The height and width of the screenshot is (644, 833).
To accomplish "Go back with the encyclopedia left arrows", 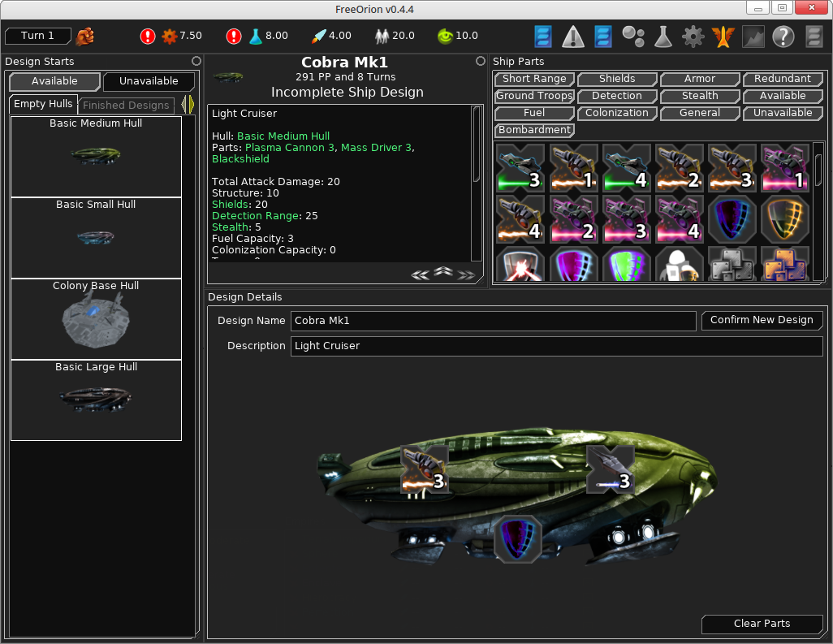I will point(420,274).
